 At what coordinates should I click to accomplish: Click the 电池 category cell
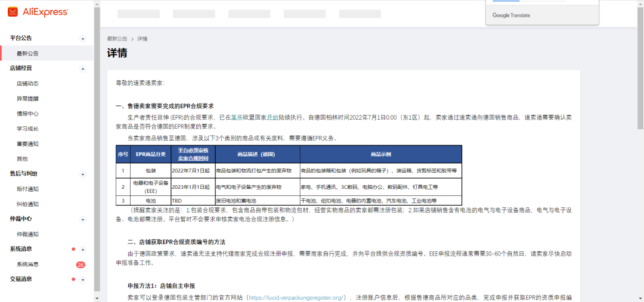(x=151, y=201)
